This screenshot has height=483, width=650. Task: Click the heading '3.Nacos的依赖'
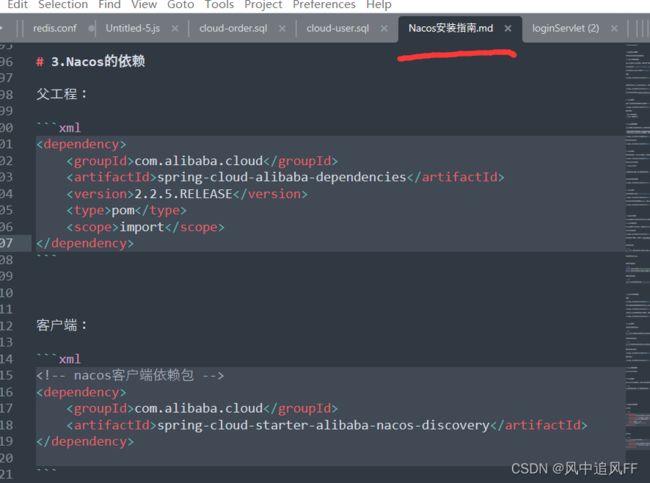[98, 62]
